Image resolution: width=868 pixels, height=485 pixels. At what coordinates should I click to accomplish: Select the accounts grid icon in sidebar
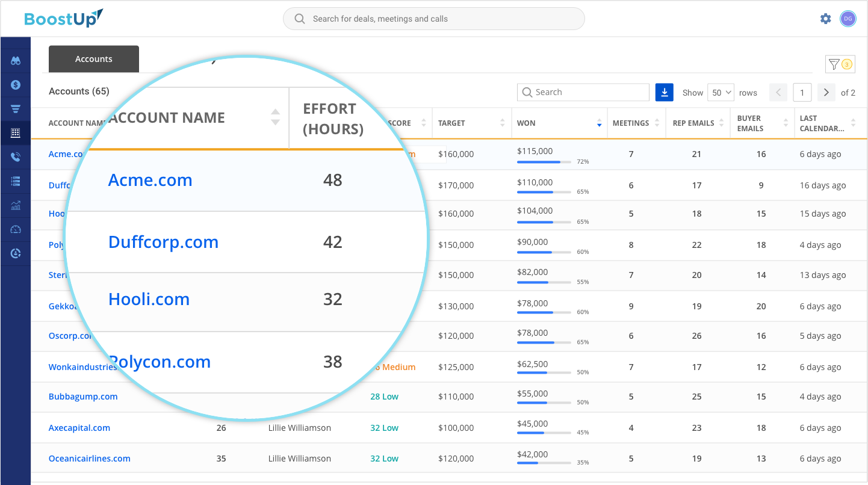coord(16,133)
